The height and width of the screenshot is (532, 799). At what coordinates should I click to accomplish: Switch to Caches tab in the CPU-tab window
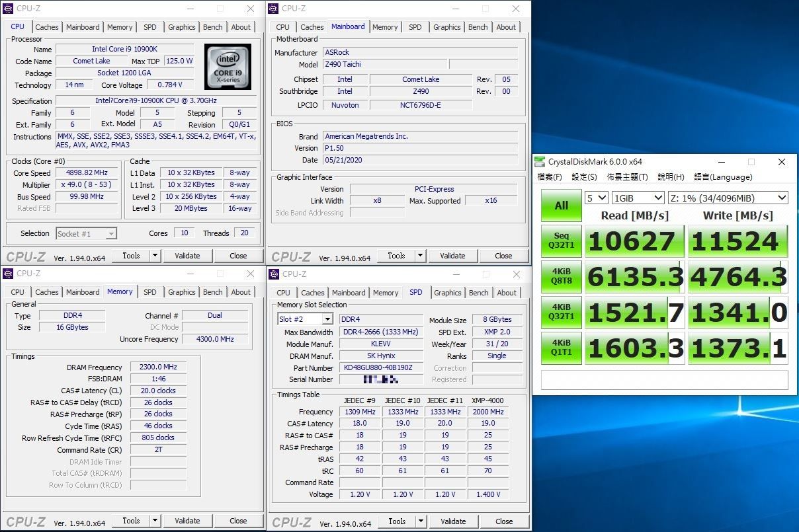[47, 27]
